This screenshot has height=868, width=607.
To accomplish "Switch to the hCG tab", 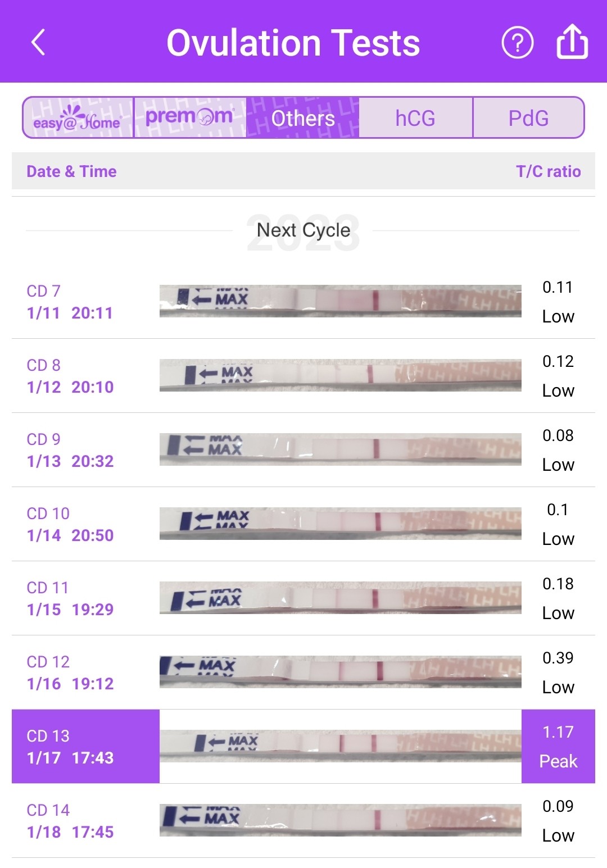I will tap(416, 117).
